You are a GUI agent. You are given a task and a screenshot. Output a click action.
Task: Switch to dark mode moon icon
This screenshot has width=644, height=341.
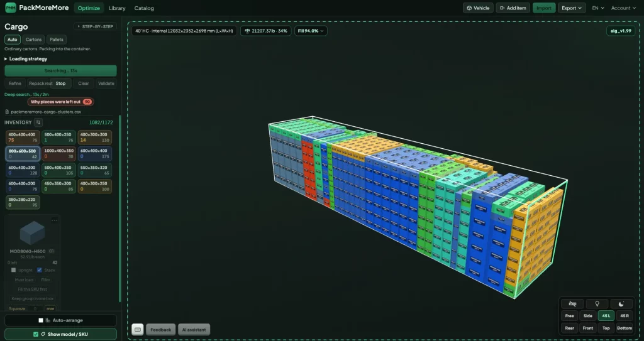click(621, 304)
